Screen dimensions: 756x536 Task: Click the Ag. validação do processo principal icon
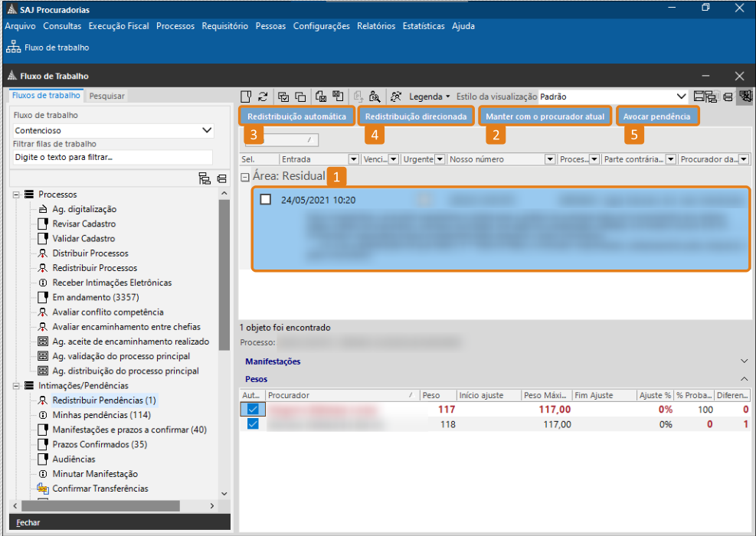[x=43, y=356]
